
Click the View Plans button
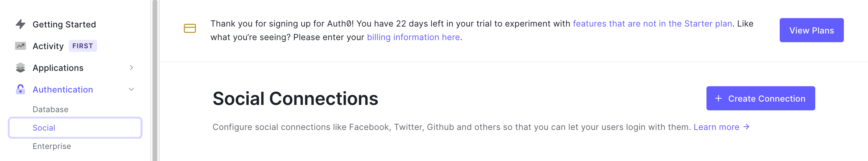coord(811,30)
